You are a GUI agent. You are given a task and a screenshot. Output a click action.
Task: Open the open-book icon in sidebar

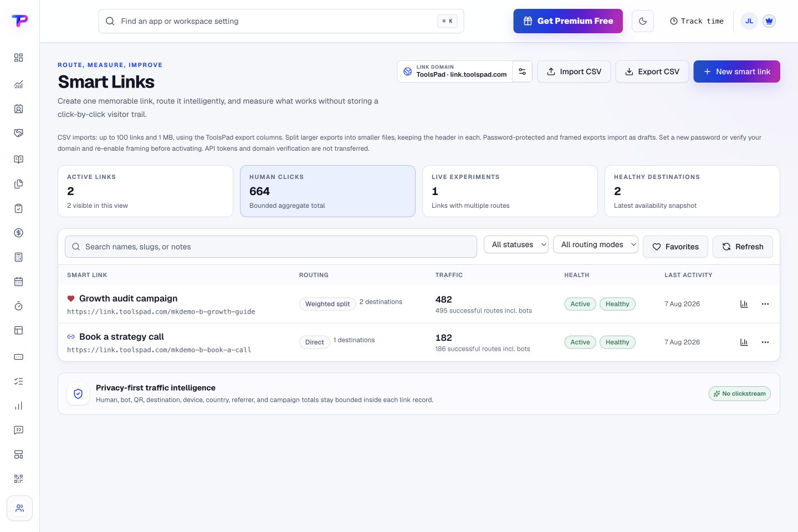(18, 160)
